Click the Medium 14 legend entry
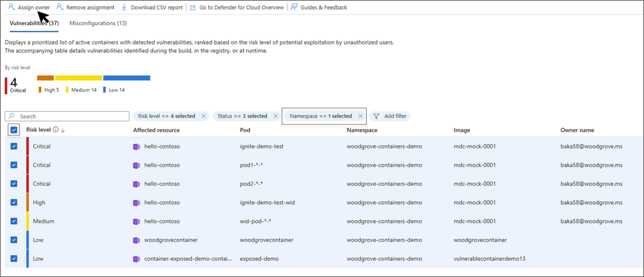This screenshot has width=644, height=277. pos(81,90)
